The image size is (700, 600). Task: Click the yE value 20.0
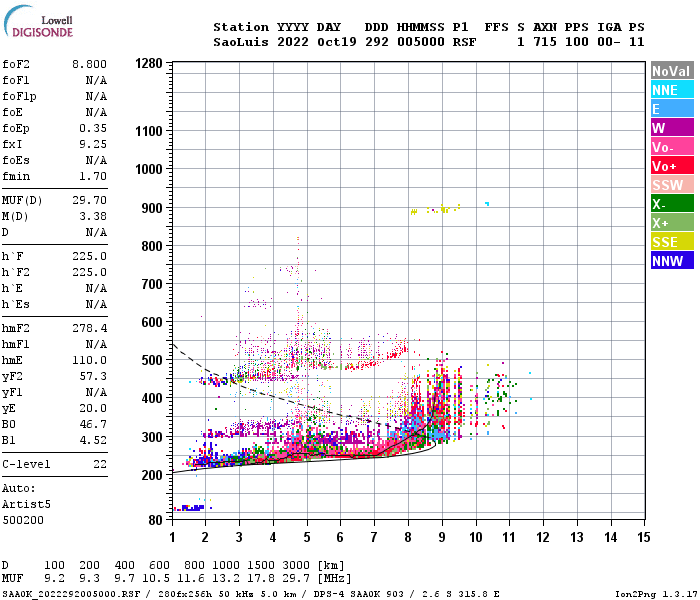(93, 408)
